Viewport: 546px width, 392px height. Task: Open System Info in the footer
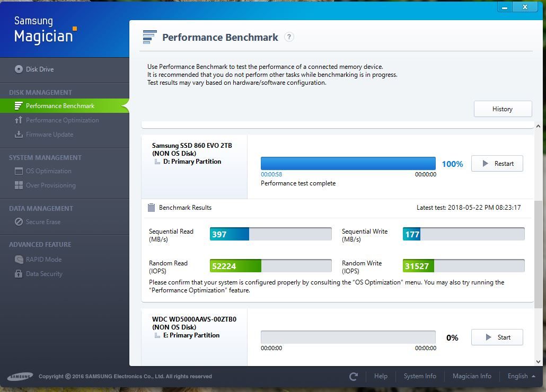420,376
